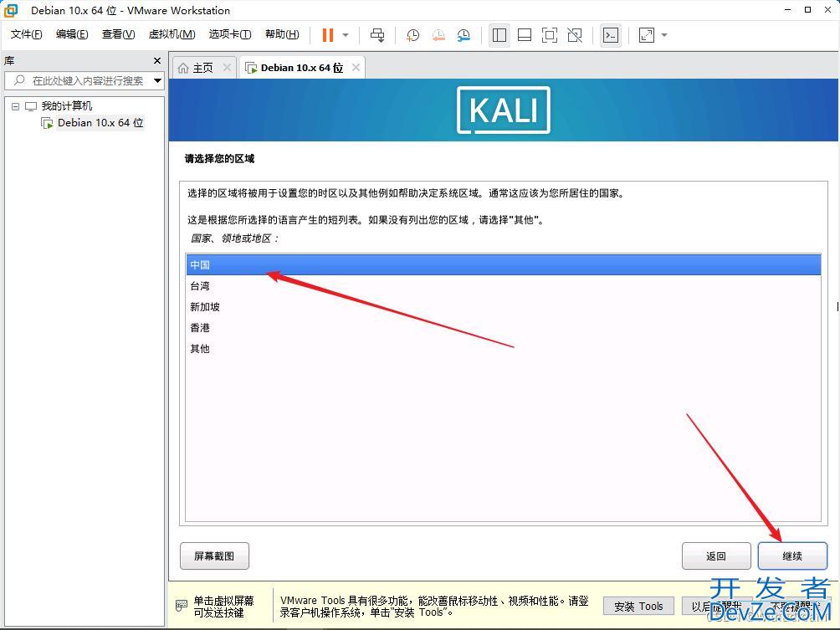Open the 虚拟机(M) menu
This screenshot has height=630, width=840.
[172, 34]
